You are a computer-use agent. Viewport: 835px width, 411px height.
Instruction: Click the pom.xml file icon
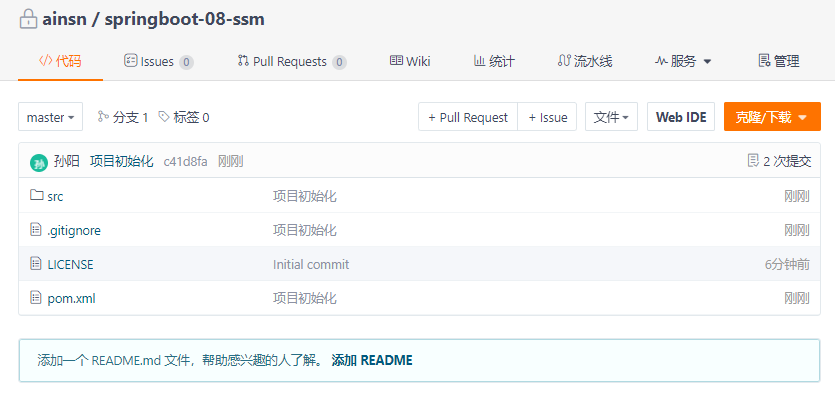tap(37, 298)
